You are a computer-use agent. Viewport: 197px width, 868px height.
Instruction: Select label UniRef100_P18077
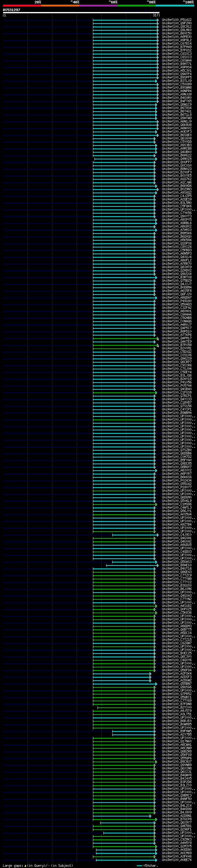point(177,487)
